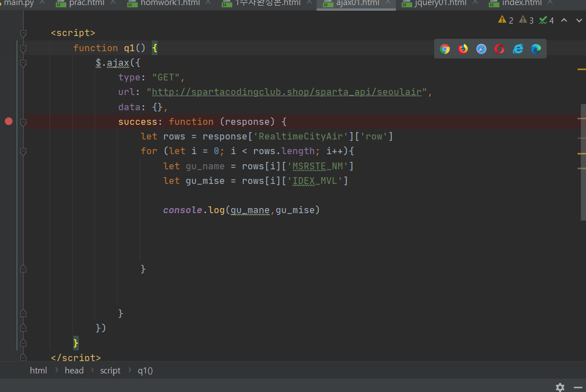Click rows.length in for loop

click(283, 151)
